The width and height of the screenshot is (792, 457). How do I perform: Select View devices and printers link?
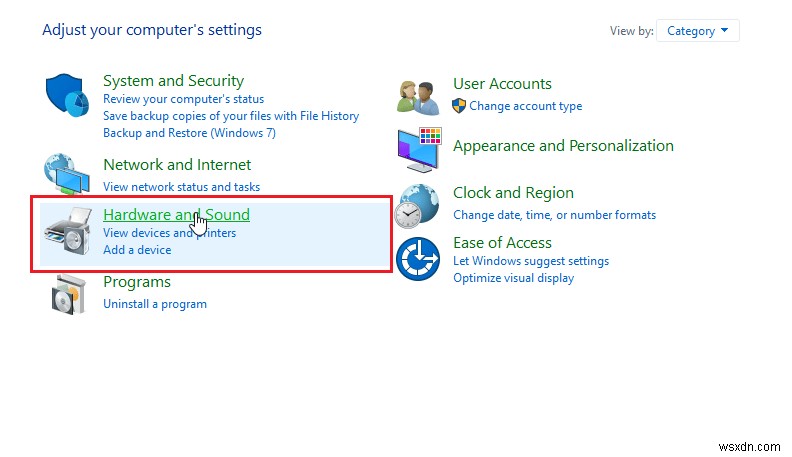pos(169,233)
